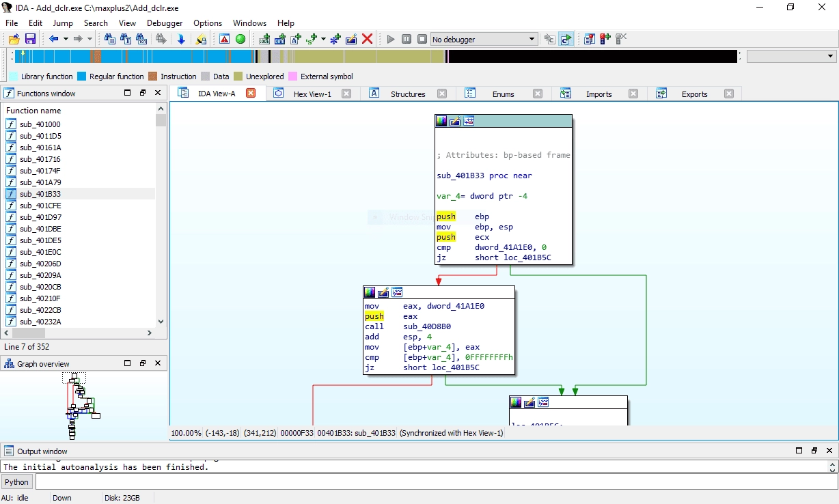The width and height of the screenshot is (839, 504).
Task: Click the binoculars binary search icon
Action: [x=141, y=39]
